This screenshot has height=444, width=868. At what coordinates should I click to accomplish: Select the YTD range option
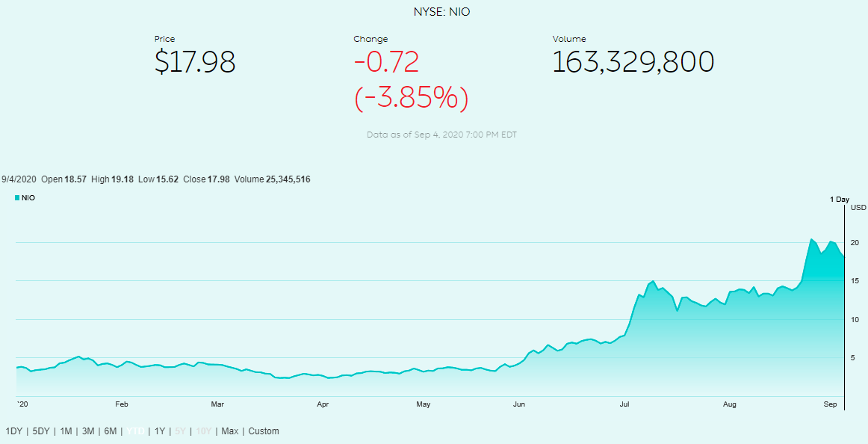pos(135,431)
